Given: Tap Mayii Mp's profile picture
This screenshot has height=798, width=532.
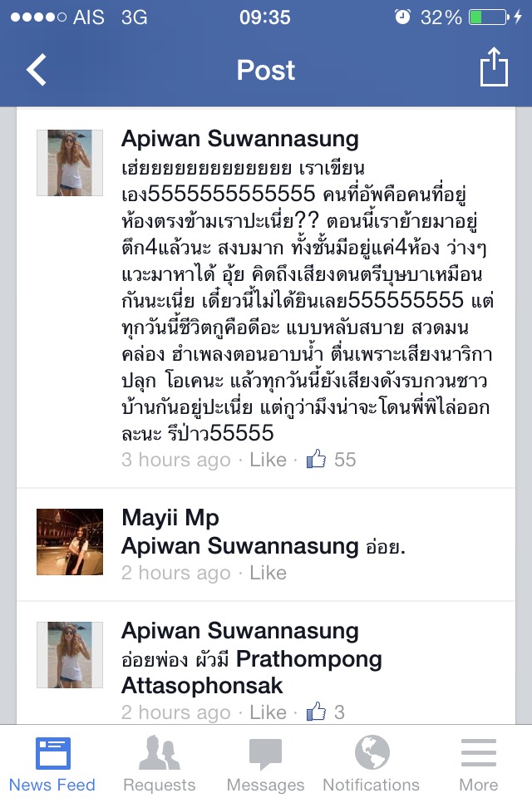Looking at the screenshot, I should pyautogui.click(x=70, y=542).
